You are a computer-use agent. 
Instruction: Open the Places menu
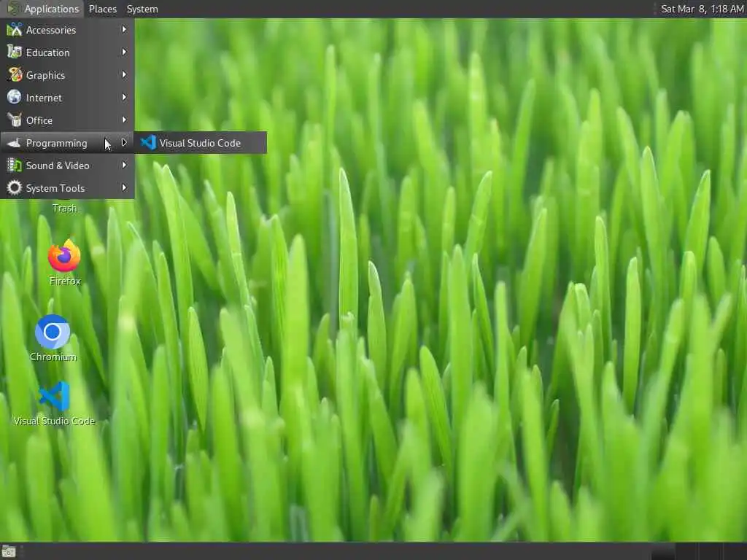click(102, 9)
